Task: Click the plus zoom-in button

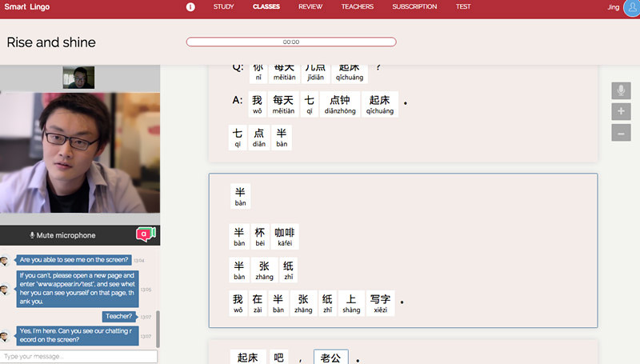Action: (x=621, y=112)
